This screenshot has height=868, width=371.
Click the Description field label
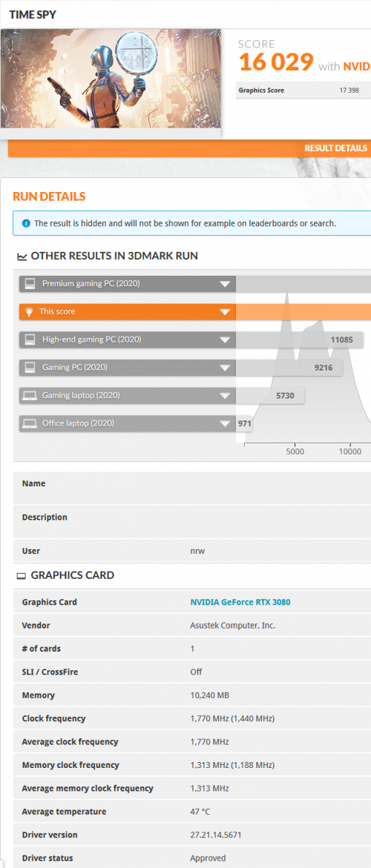coord(45,517)
